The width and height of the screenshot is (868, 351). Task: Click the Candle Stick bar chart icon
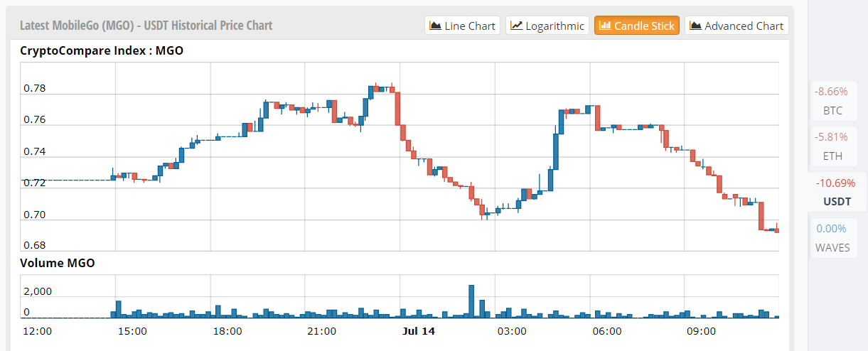click(x=606, y=26)
